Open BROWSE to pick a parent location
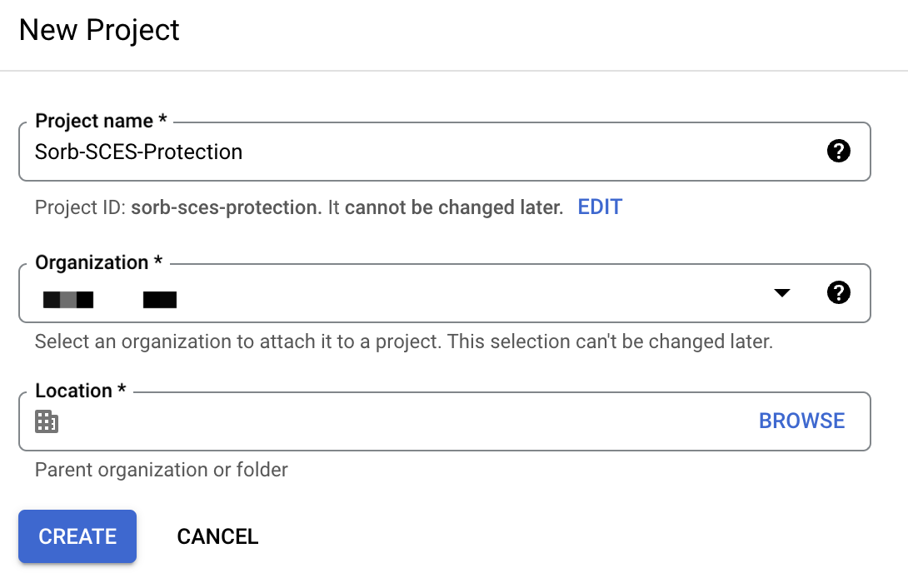 801,421
